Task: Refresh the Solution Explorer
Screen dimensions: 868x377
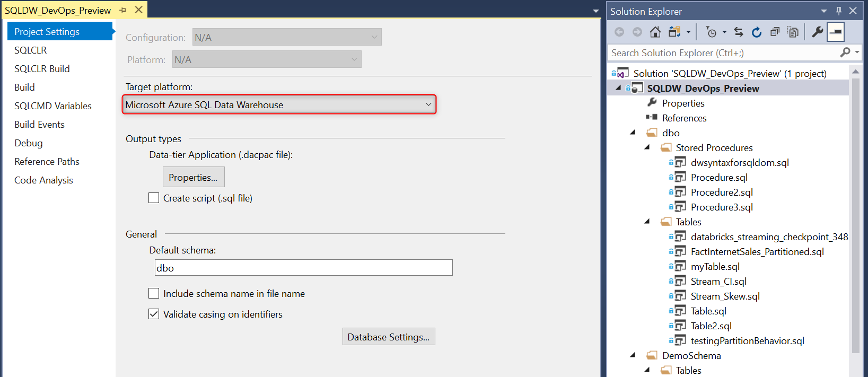Action: (x=757, y=32)
